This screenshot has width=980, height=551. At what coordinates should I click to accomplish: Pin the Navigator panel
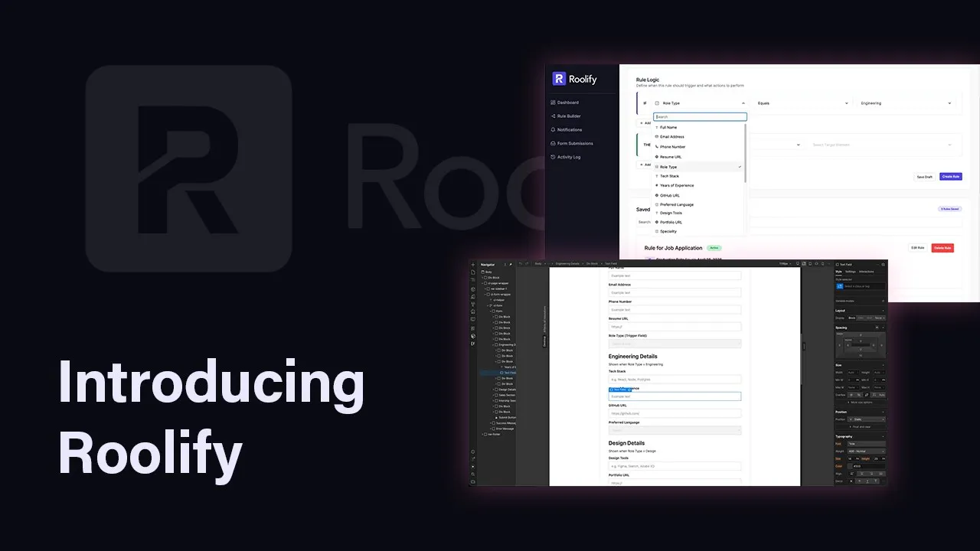tap(511, 264)
